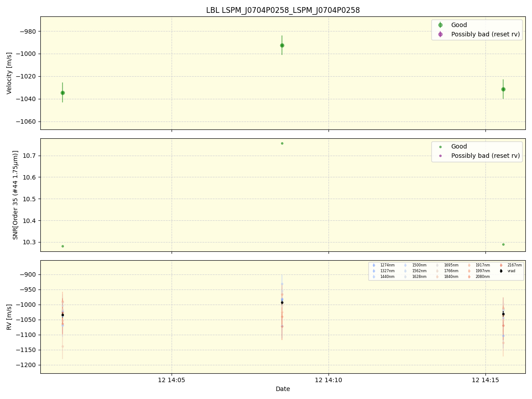This screenshot has height=399, width=532.
Task: Click the SNR[Order 35] y-axis label
Action: (15, 195)
